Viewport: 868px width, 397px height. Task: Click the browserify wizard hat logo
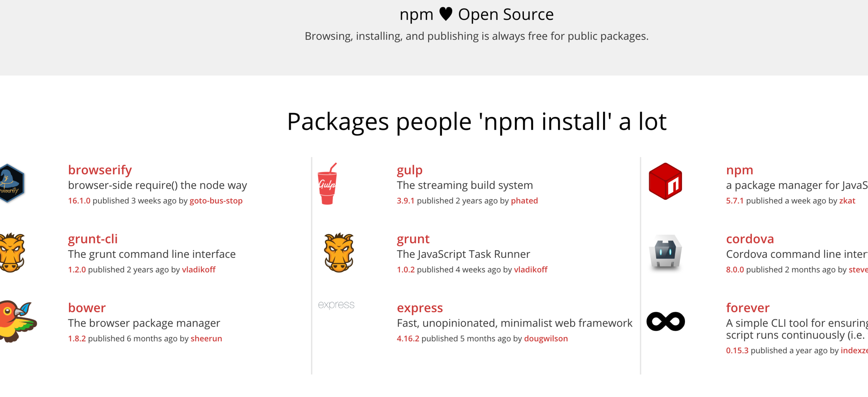pyautogui.click(x=12, y=183)
